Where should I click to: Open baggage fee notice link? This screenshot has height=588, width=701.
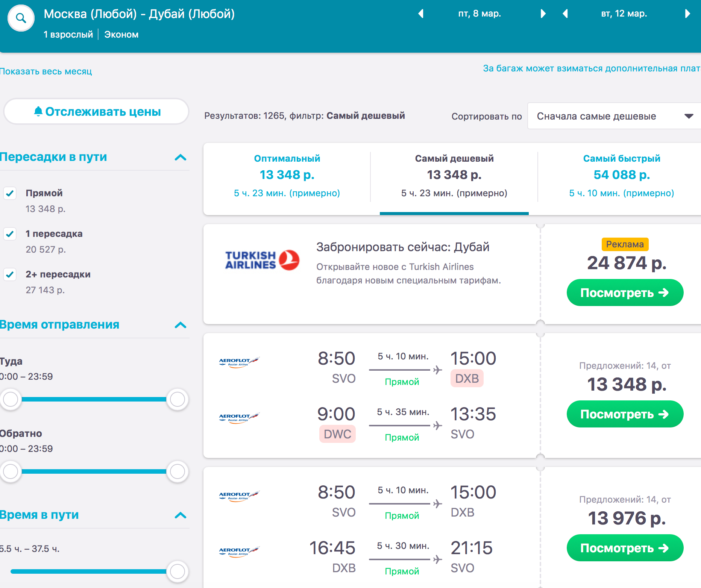592,68
